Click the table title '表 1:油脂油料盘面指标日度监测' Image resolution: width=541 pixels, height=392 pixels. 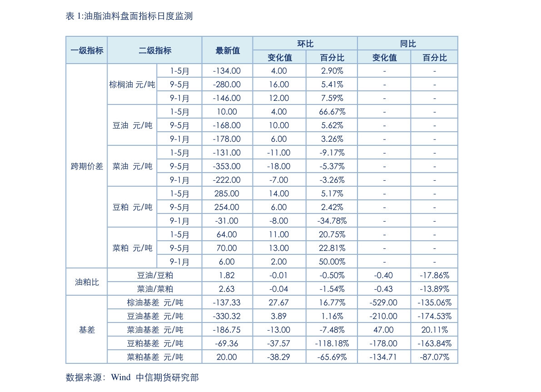tap(129, 16)
